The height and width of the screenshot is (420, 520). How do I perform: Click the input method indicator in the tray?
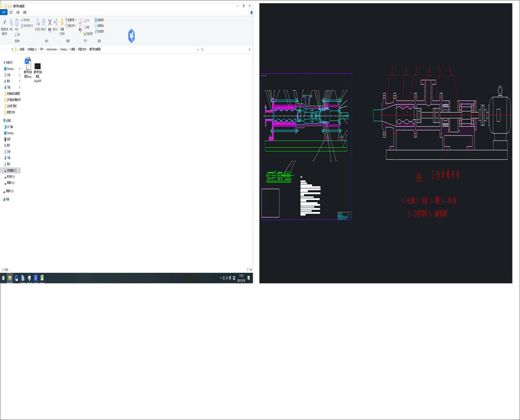click(230, 278)
